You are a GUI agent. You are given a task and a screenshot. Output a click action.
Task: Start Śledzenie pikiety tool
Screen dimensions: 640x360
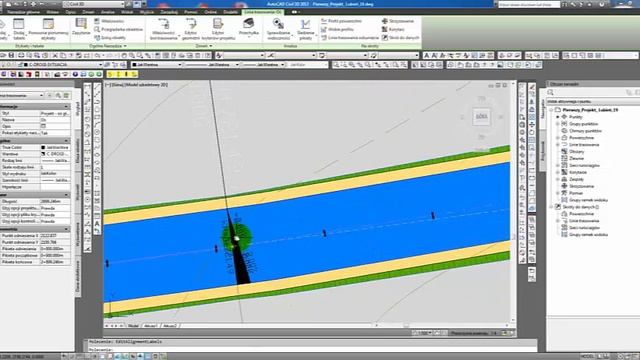(x=305, y=29)
